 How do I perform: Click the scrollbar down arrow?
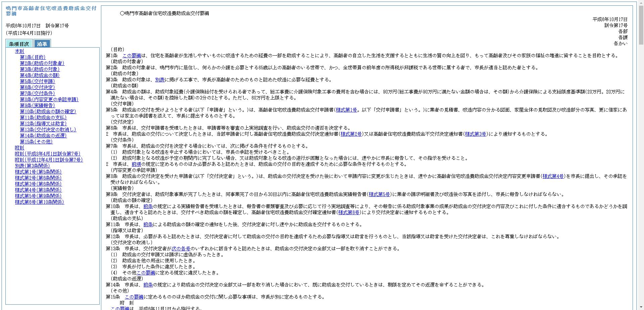pos(642,307)
